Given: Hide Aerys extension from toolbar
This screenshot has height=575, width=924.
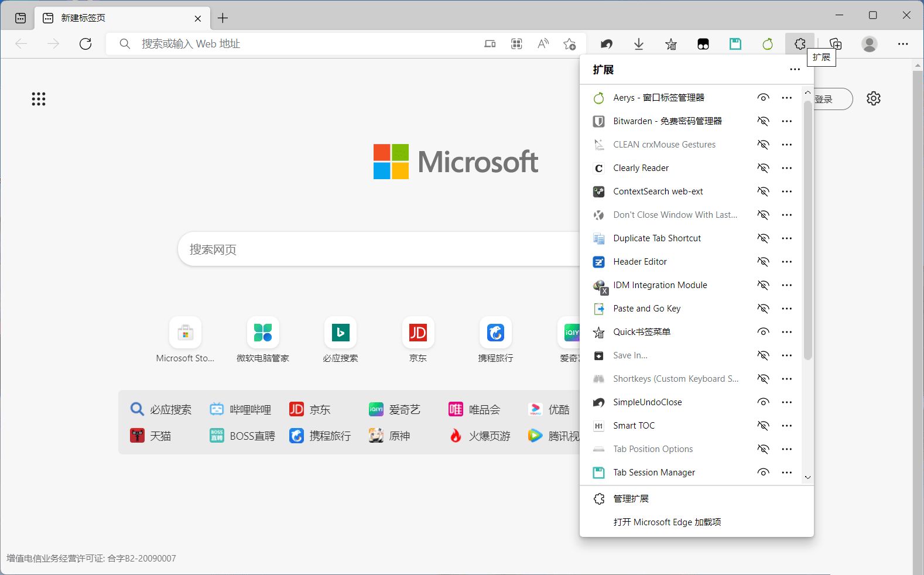Looking at the screenshot, I should coord(763,98).
